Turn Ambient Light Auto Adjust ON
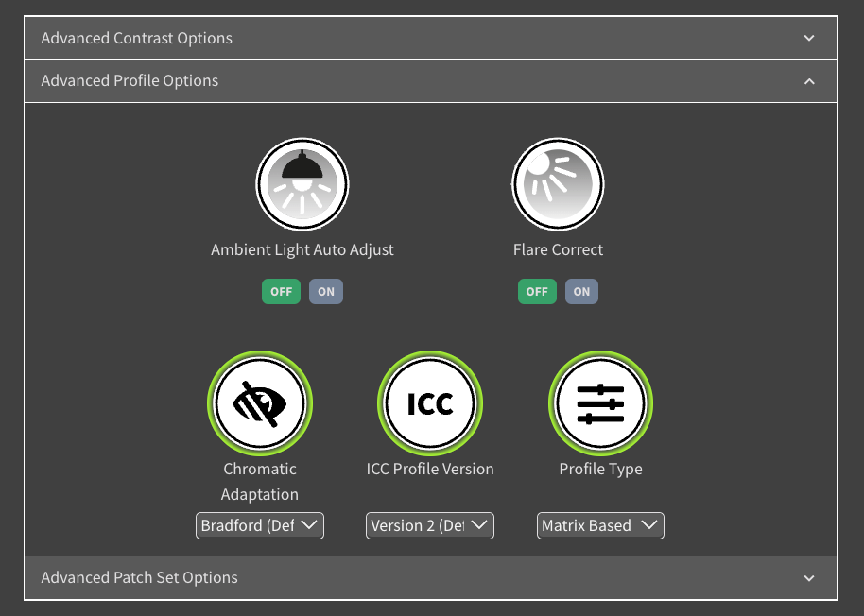The height and width of the screenshot is (616, 864). 326,292
